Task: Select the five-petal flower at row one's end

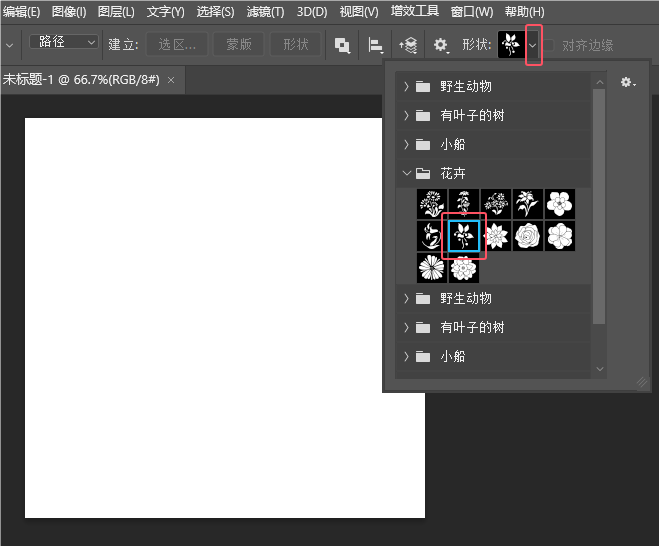Action: [x=560, y=204]
